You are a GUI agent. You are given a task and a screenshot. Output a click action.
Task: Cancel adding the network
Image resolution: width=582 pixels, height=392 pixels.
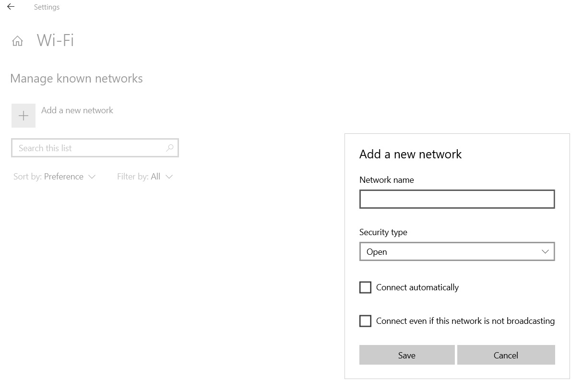[x=506, y=355]
